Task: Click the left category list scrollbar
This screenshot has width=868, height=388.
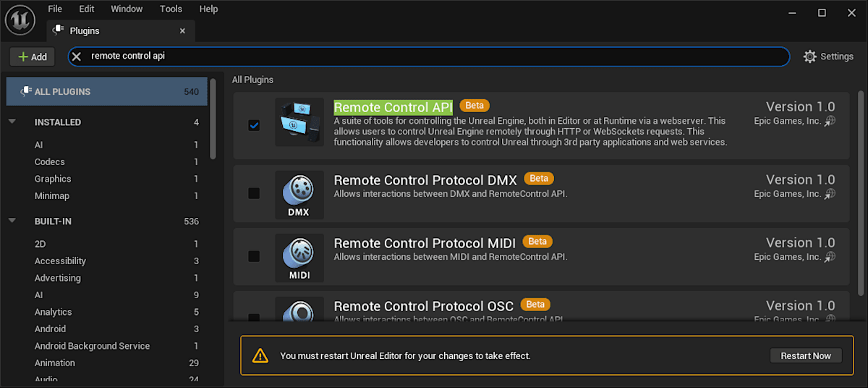Action: 213,117
